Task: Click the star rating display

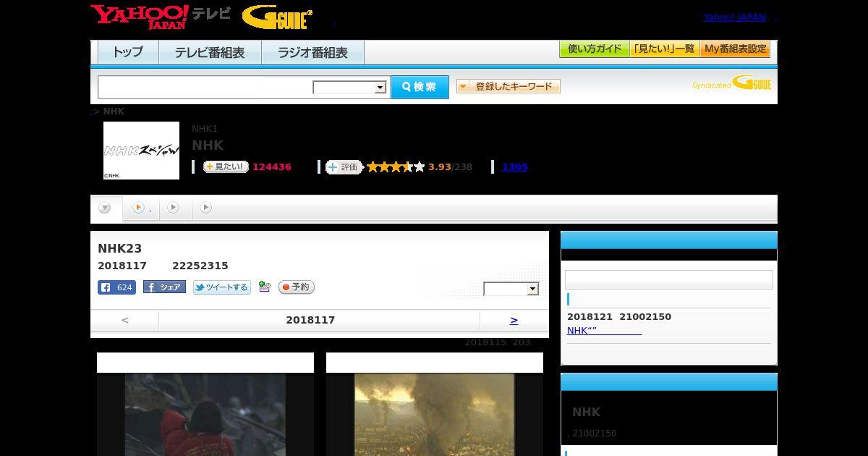Action: click(396, 167)
